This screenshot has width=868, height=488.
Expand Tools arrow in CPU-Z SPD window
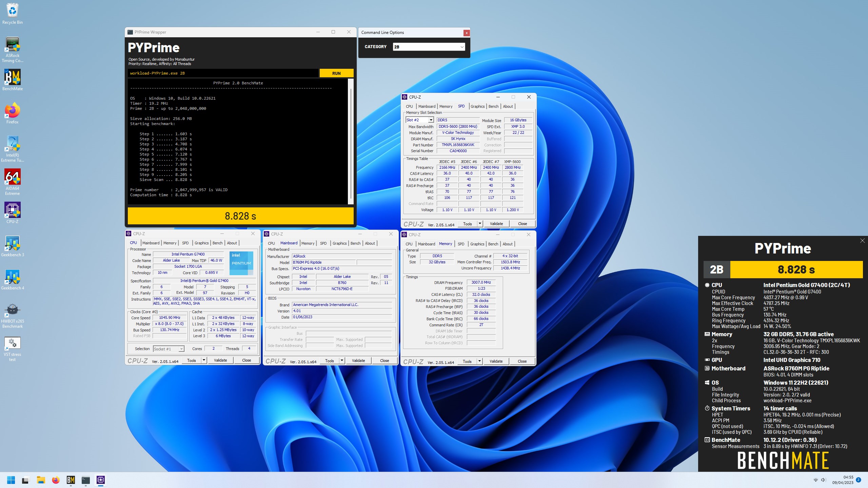[479, 224]
